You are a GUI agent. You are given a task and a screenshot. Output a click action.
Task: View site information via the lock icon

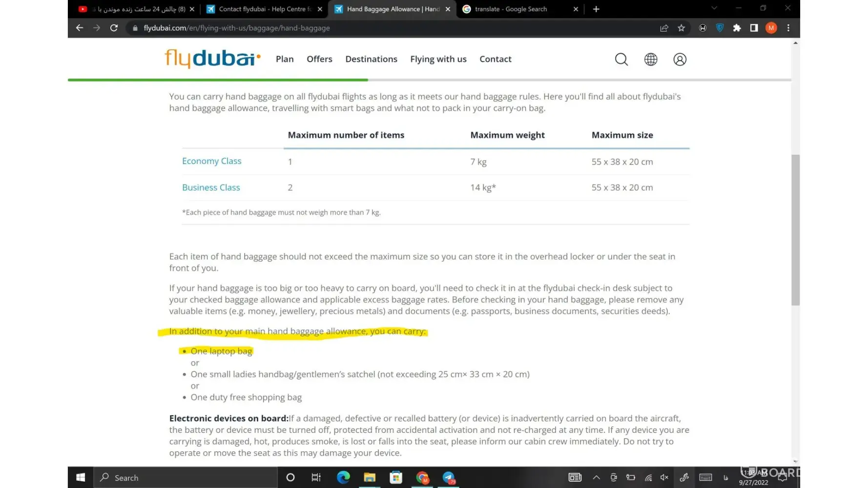135,28
